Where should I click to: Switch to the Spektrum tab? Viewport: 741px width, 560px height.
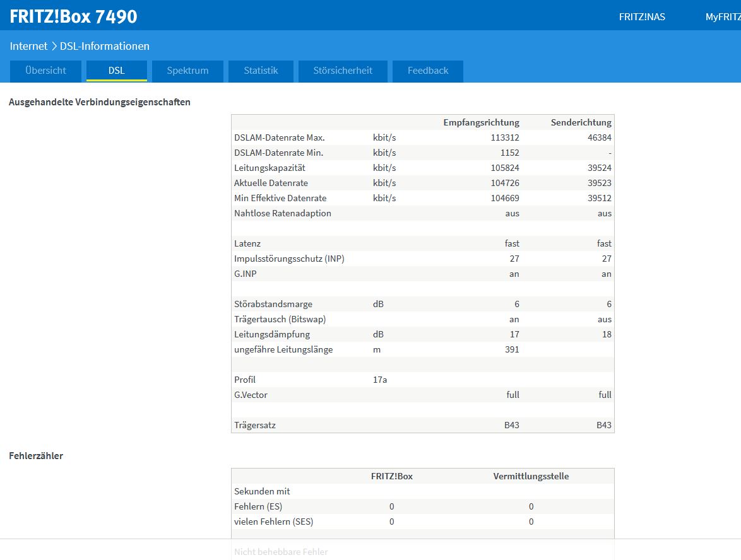(x=187, y=71)
